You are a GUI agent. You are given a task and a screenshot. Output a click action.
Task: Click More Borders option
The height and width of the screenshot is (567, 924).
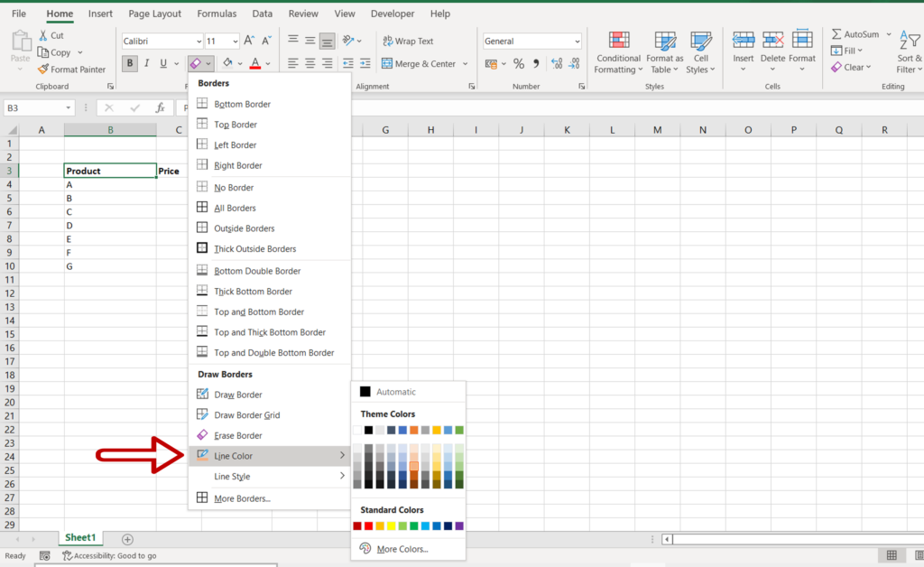point(242,498)
